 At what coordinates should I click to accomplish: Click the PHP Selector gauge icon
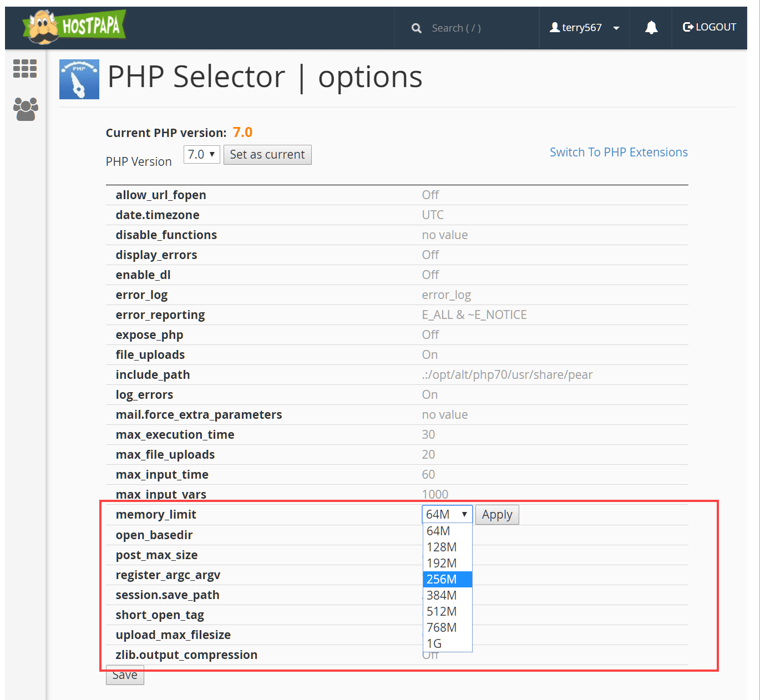79,79
